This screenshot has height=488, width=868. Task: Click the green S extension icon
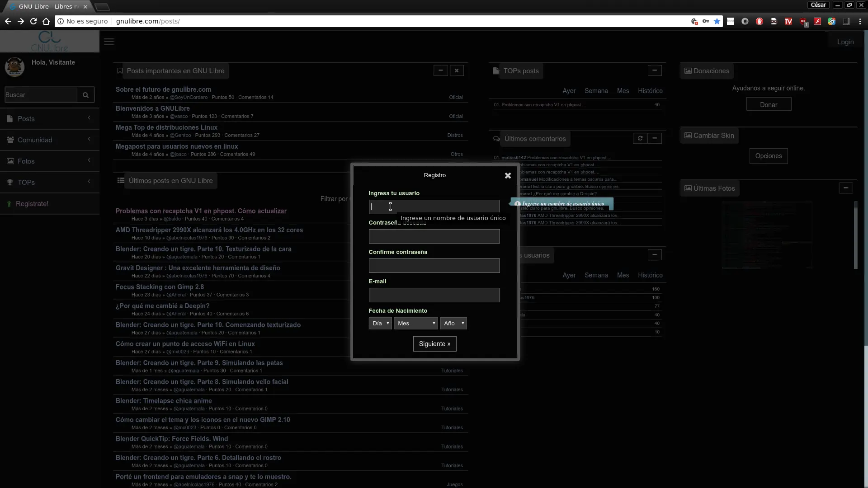832,21
